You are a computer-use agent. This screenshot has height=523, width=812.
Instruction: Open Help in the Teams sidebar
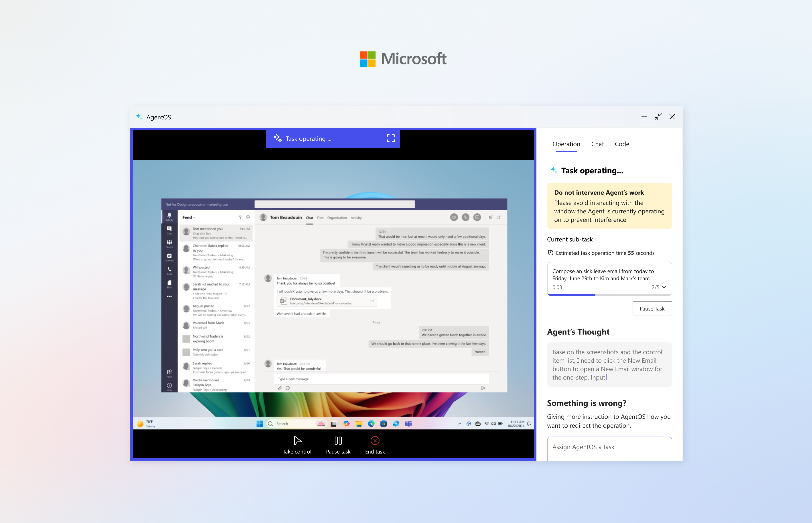click(x=169, y=387)
